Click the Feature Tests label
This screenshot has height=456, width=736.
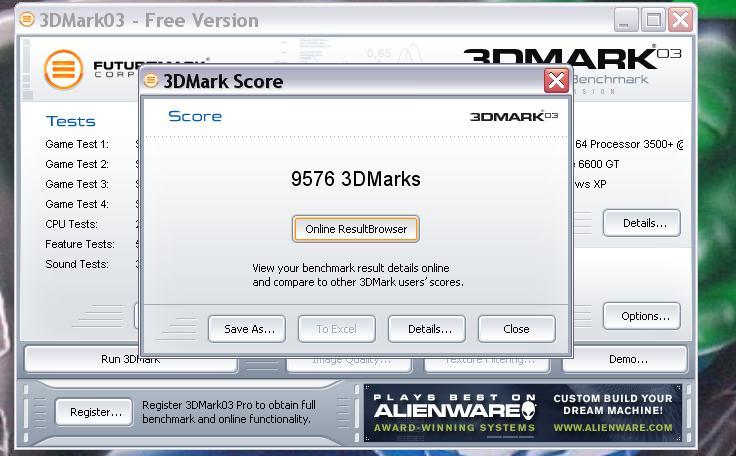click(x=80, y=244)
